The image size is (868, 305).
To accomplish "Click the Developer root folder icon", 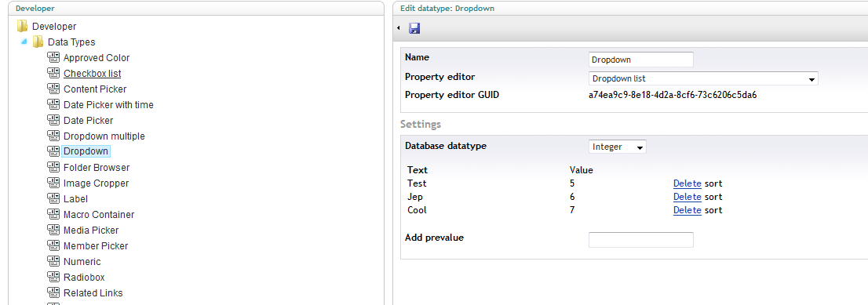I will tap(22, 26).
